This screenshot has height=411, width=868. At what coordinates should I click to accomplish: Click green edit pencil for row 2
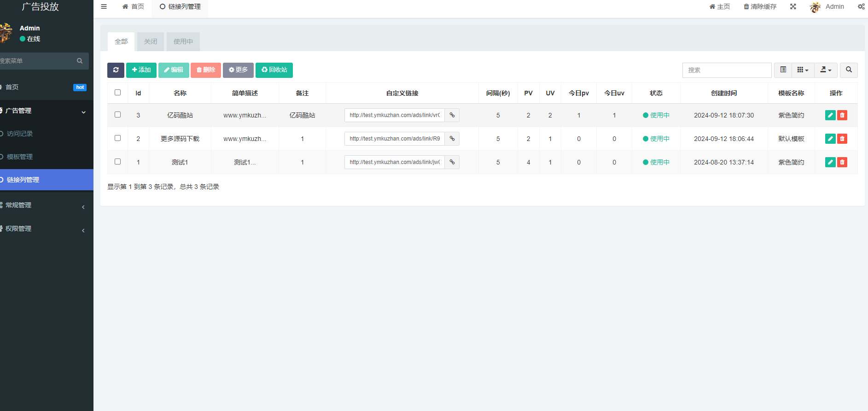(x=830, y=139)
